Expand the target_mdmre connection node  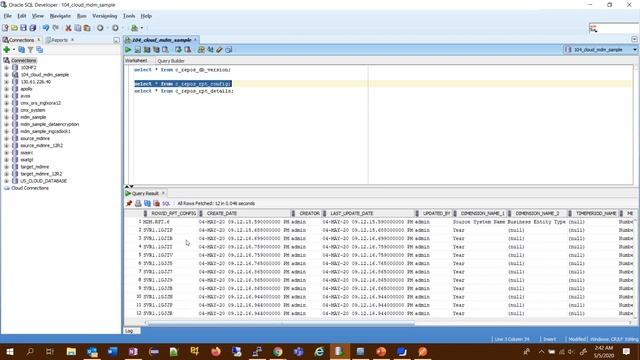6,167
